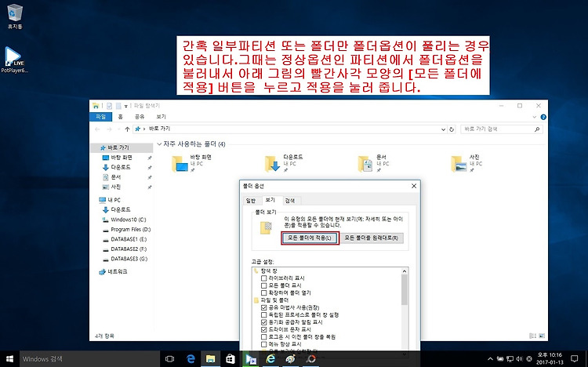The image size is (588, 367).
Task: Click the scroll up arrow in advanced settings
Action: pos(405,271)
